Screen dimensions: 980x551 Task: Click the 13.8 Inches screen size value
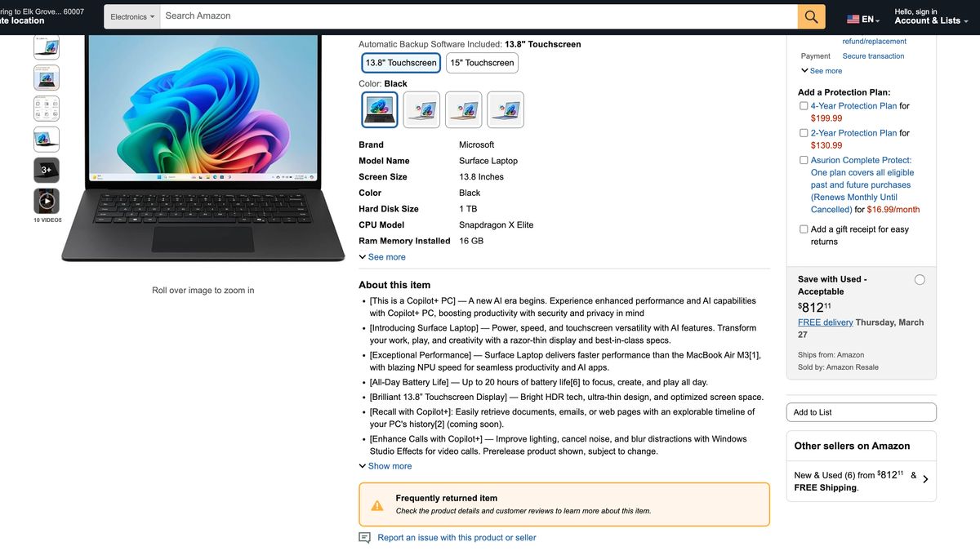(481, 177)
